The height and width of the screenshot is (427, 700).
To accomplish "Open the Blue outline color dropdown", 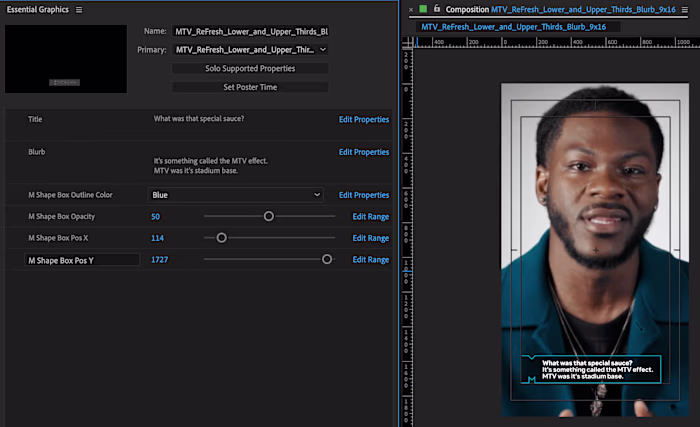I will [x=236, y=195].
